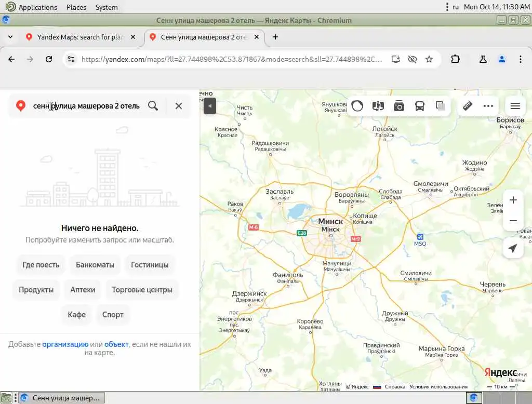Click the Спорт category chip

pos(113,315)
